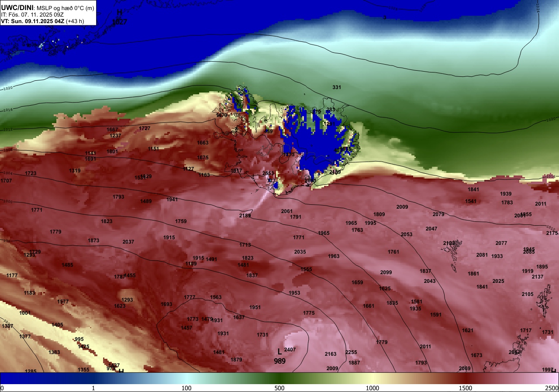The image size is (559, 392).
Task: Click the value 1775 on the map
Action: click(309, 313)
